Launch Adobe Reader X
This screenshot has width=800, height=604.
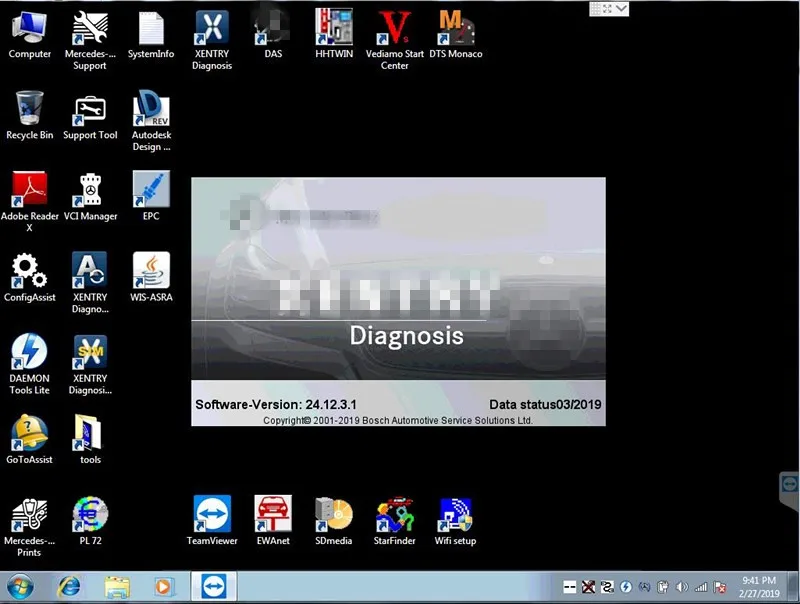[30, 202]
